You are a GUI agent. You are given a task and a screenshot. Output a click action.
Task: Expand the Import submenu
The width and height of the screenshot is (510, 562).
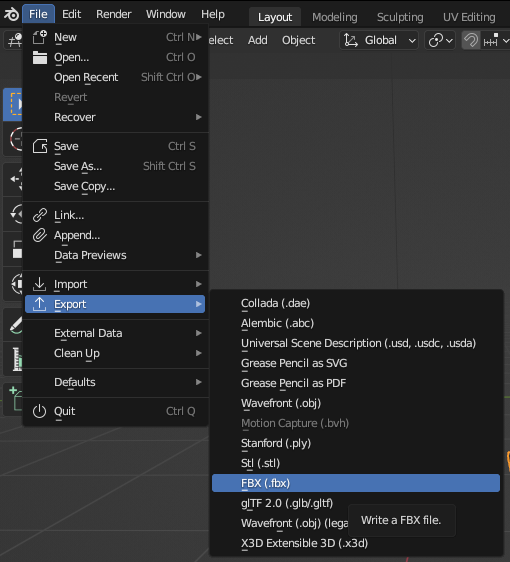115,284
